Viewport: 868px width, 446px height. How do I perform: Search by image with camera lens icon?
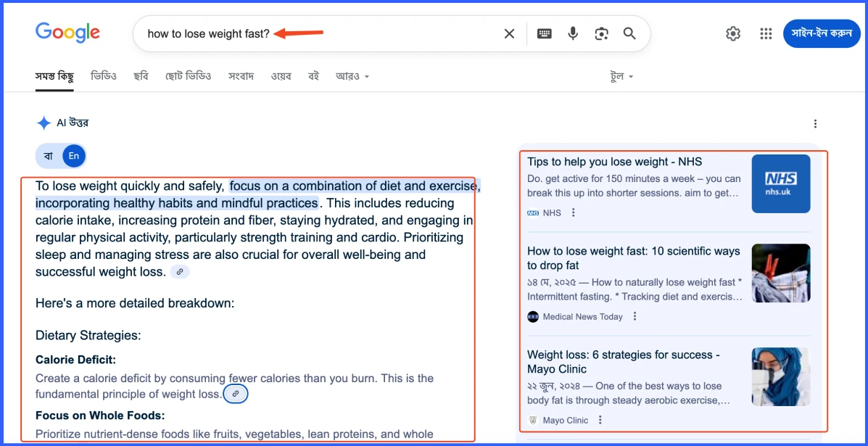tap(601, 34)
